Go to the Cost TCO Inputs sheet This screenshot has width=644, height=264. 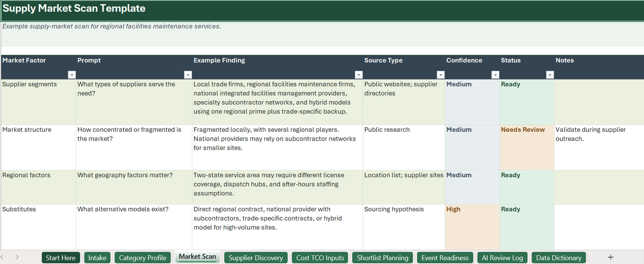(320, 258)
